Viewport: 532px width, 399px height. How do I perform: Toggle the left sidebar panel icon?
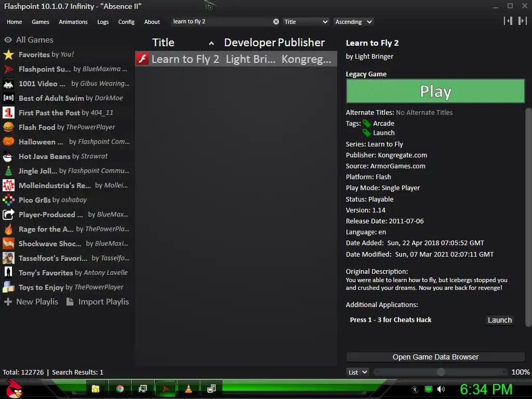coord(508,21)
